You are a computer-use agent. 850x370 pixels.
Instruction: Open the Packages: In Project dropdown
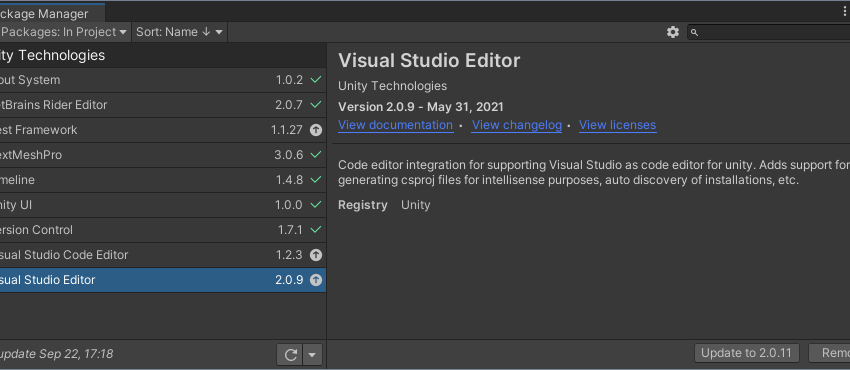point(64,32)
